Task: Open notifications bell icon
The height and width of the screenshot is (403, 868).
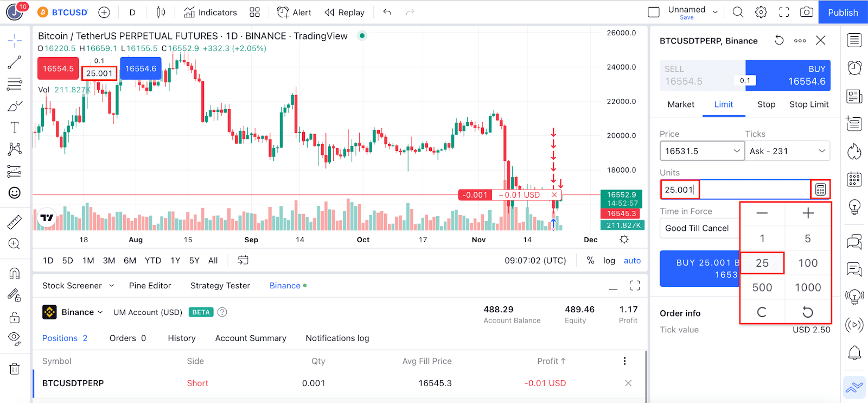Action: coord(854,353)
